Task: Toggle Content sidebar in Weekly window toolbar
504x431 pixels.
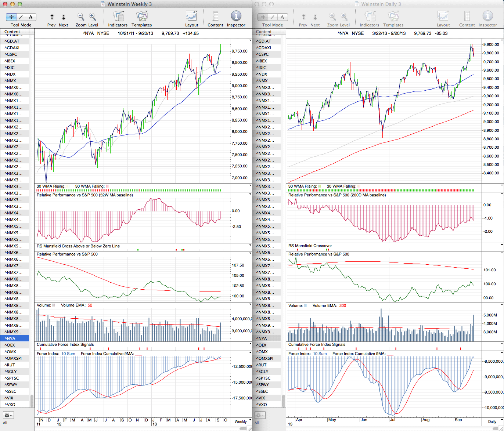Action: click(x=215, y=17)
